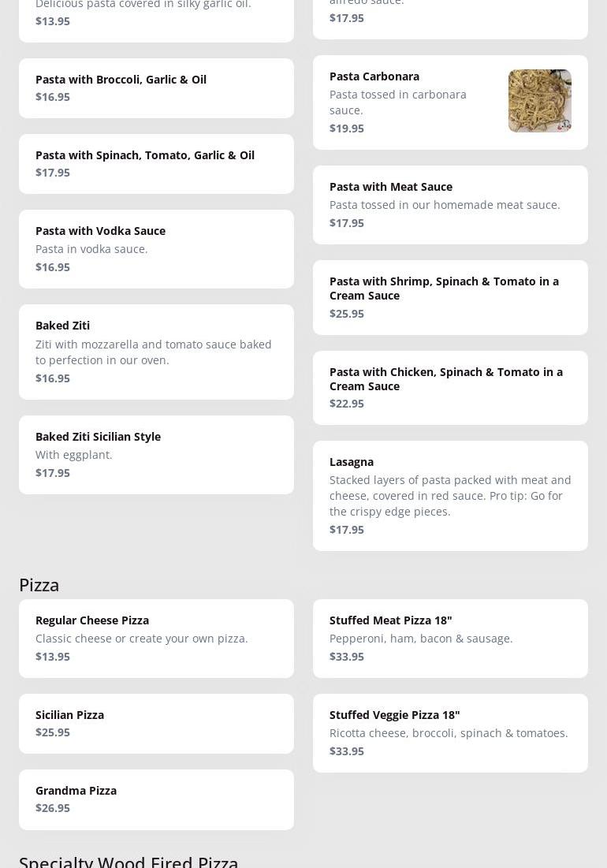Select Pasta with Meat Sauce
This screenshot has height=868, width=607.
click(450, 205)
